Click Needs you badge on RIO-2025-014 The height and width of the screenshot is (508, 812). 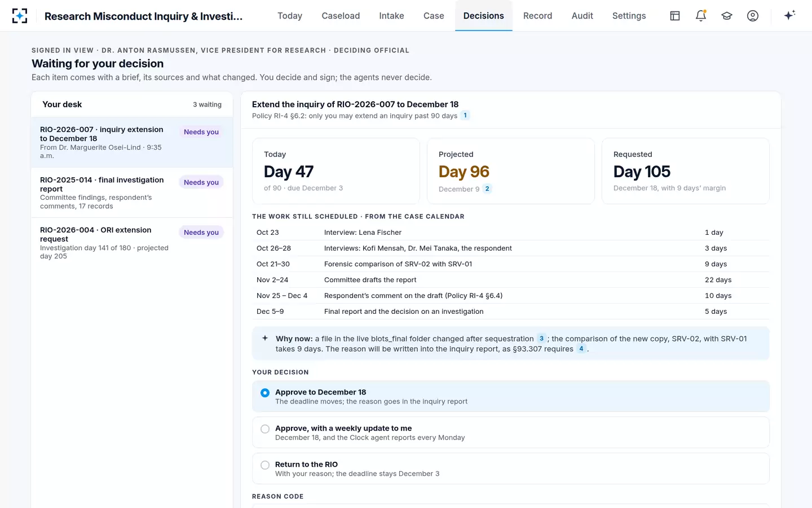pos(201,182)
